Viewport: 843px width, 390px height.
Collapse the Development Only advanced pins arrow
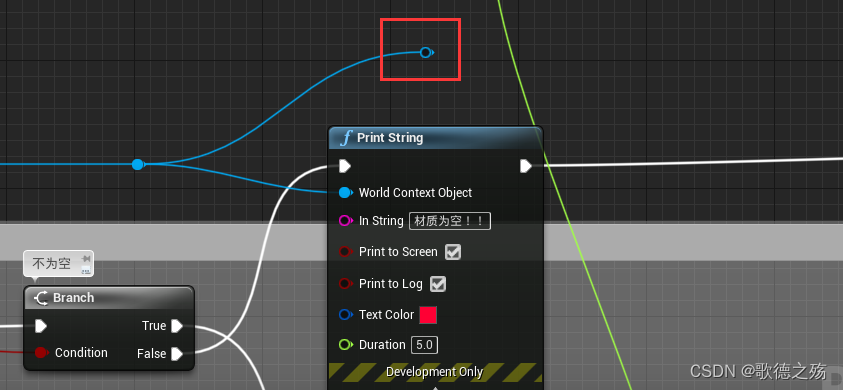pos(435,387)
